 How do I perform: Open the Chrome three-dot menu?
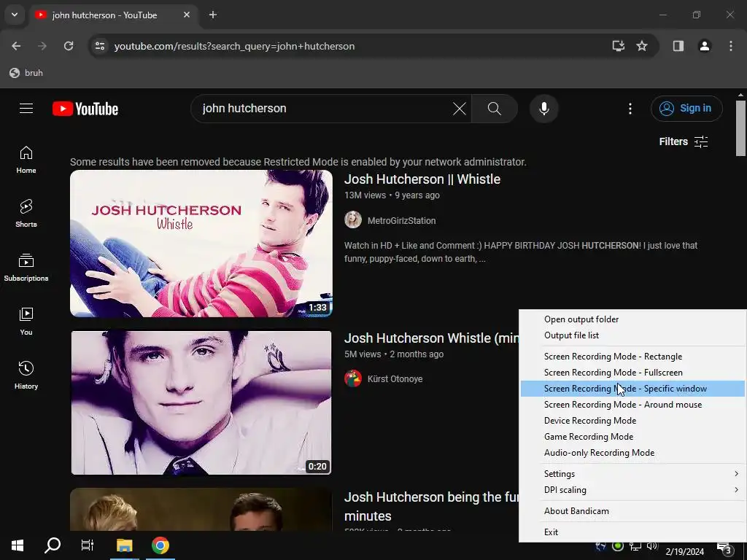pos(731,46)
